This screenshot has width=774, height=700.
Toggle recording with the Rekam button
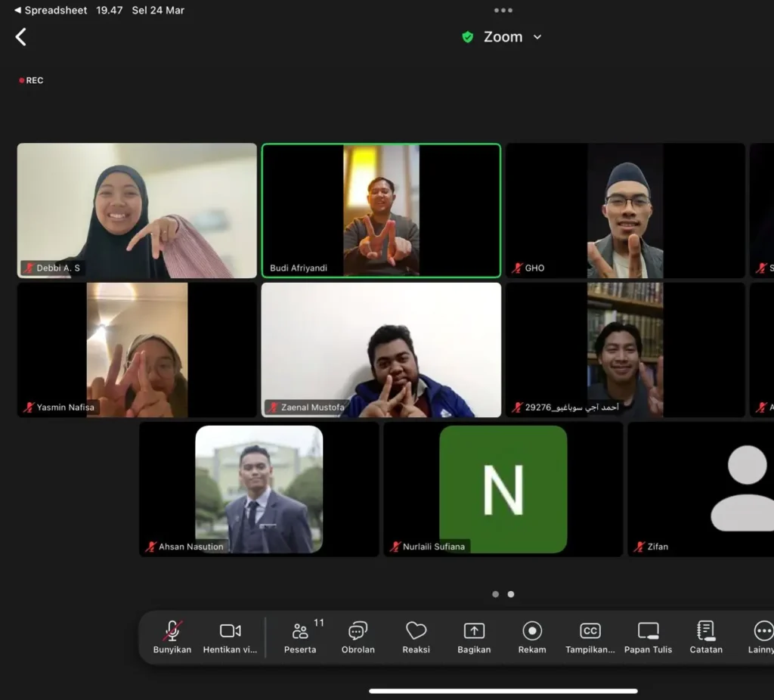532,637
